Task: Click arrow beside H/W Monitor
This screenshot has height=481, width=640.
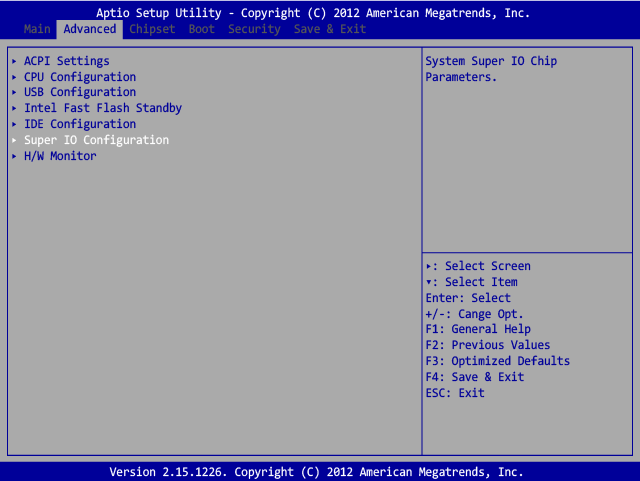Action: pos(14,156)
